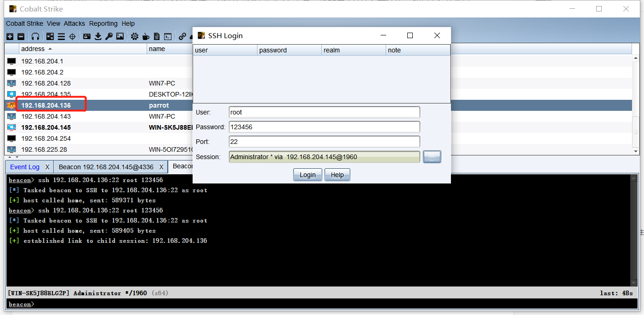Open keystrokes view key icon
The image size is (644, 315).
click(x=109, y=36)
